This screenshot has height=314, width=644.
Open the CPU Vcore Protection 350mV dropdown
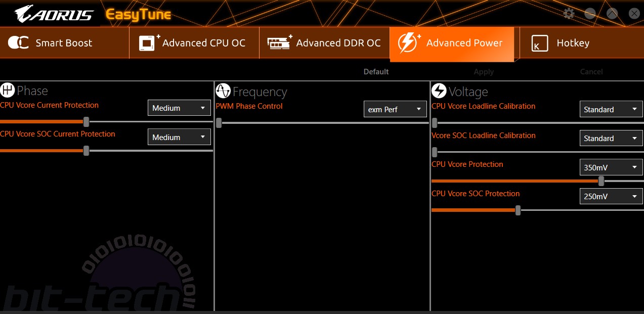(611, 167)
